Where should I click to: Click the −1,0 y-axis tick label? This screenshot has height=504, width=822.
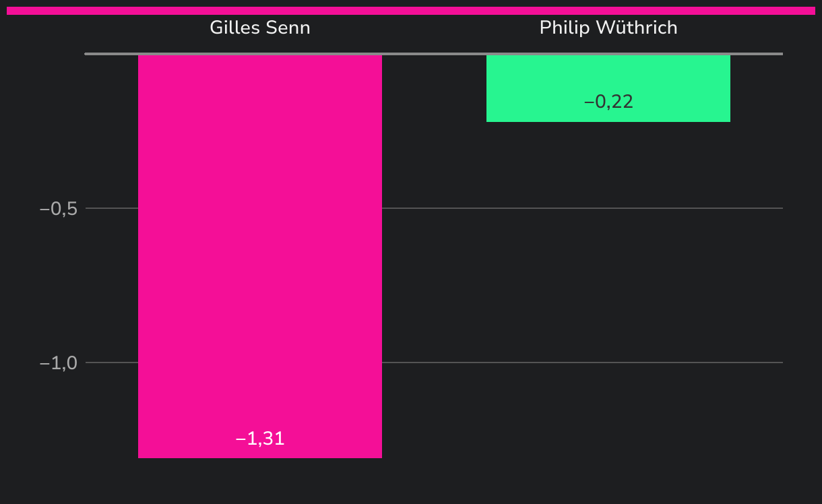click(x=59, y=363)
